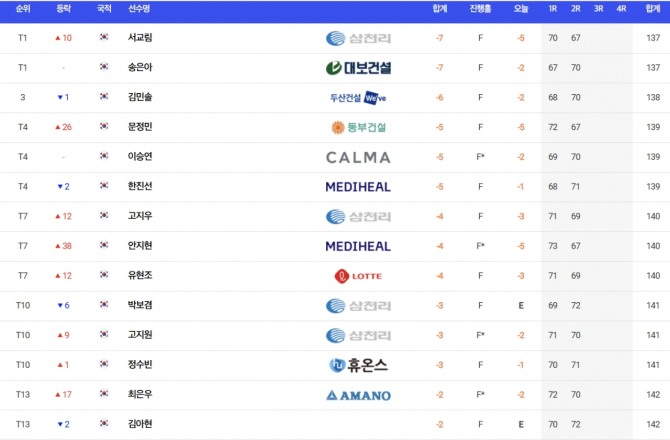Click the 동부건설 sponsor logo
Viewport: 670px width, 440px height.
(359, 127)
